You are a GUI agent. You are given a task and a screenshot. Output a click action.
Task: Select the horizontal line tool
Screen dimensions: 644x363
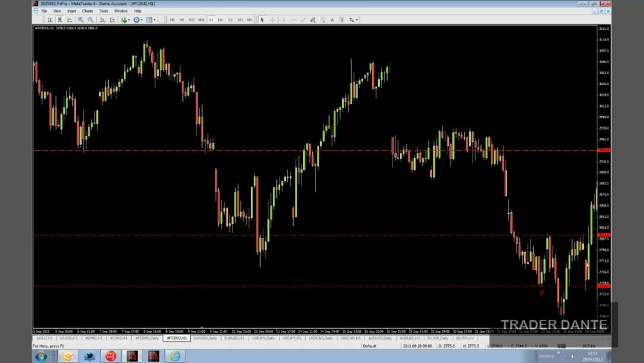pos(293,20)
